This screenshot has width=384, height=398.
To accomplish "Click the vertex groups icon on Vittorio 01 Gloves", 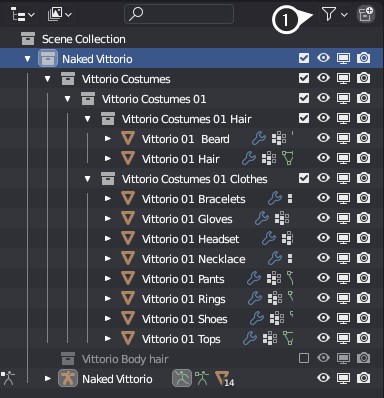I will click(282, 218).
